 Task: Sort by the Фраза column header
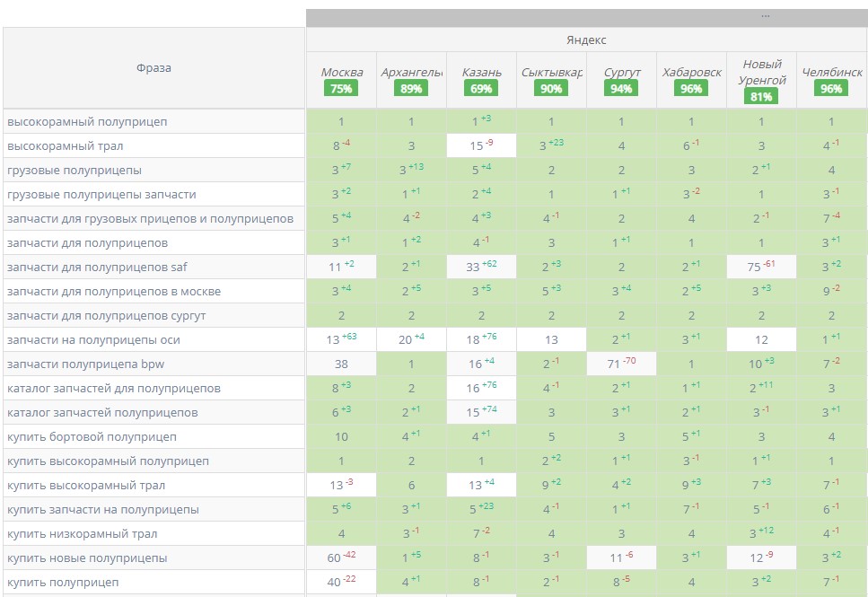(x=153, y=68)
